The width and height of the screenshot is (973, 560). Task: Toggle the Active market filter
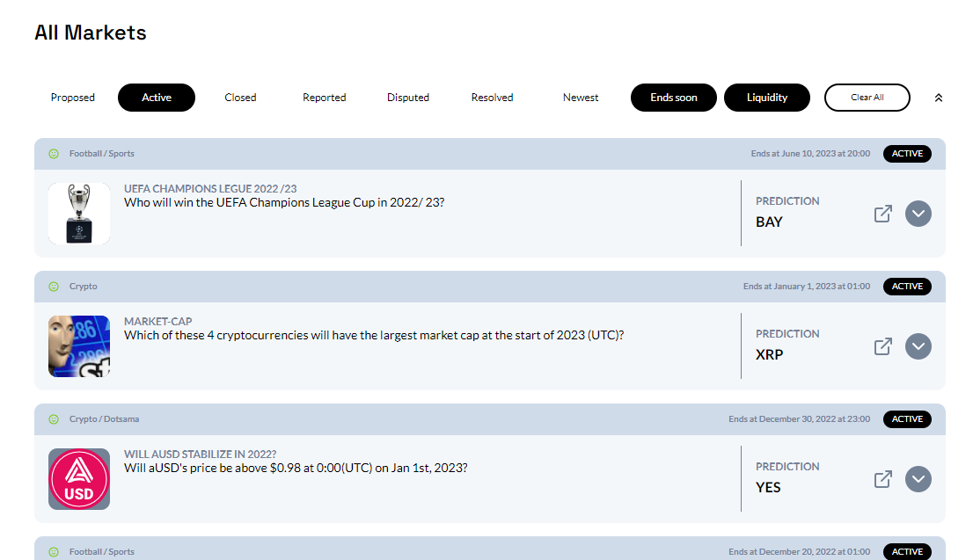click(x=157, y=98)
